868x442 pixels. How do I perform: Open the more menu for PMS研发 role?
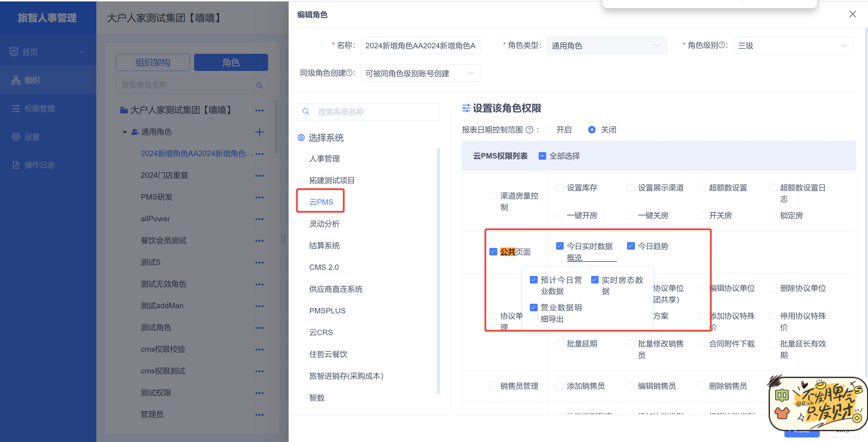259,197
